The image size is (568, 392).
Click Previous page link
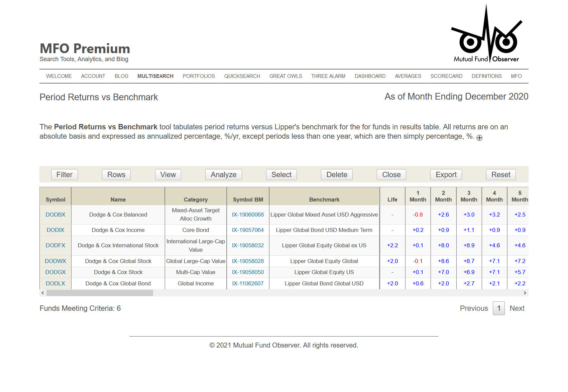(x=474, y=308)
